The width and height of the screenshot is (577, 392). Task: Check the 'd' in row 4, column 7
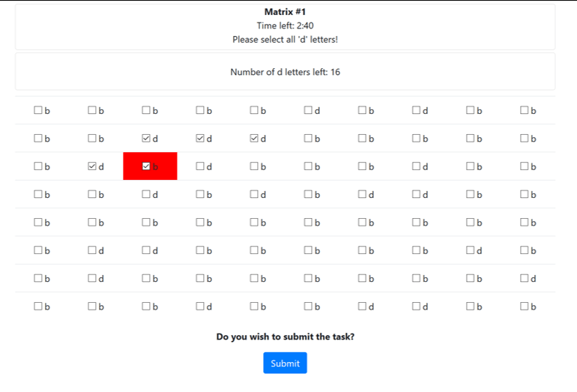tap(362, 195)
